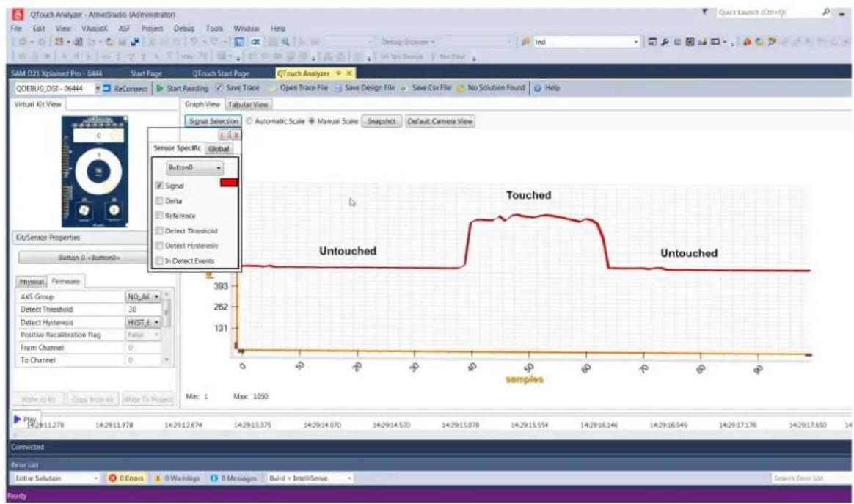Click button 0 pad on virtual kit image
This screenshot has width=854, height=504.
click(x=84, y=210)
